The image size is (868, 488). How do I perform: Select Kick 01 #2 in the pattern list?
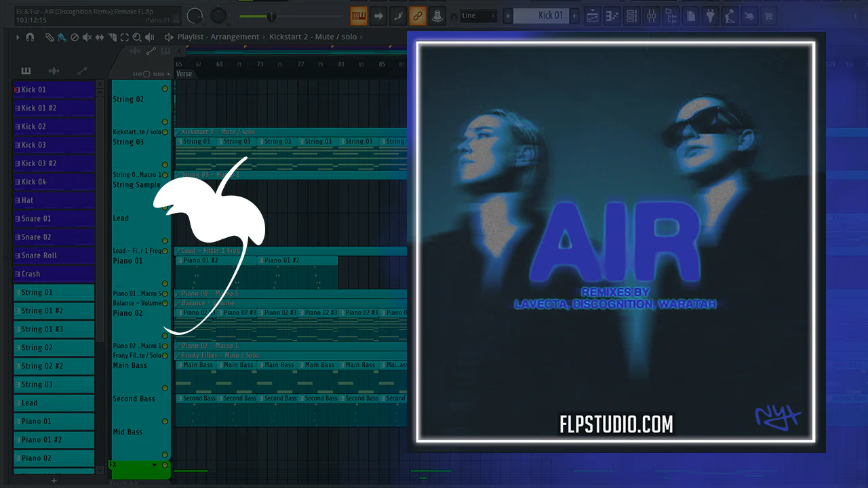click(54, 108)
